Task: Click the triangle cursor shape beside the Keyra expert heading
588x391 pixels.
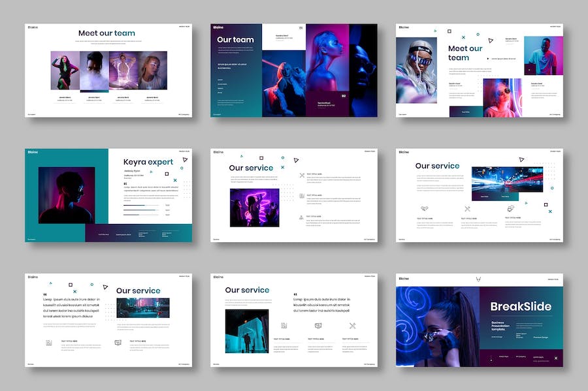Action: [185, 159]
